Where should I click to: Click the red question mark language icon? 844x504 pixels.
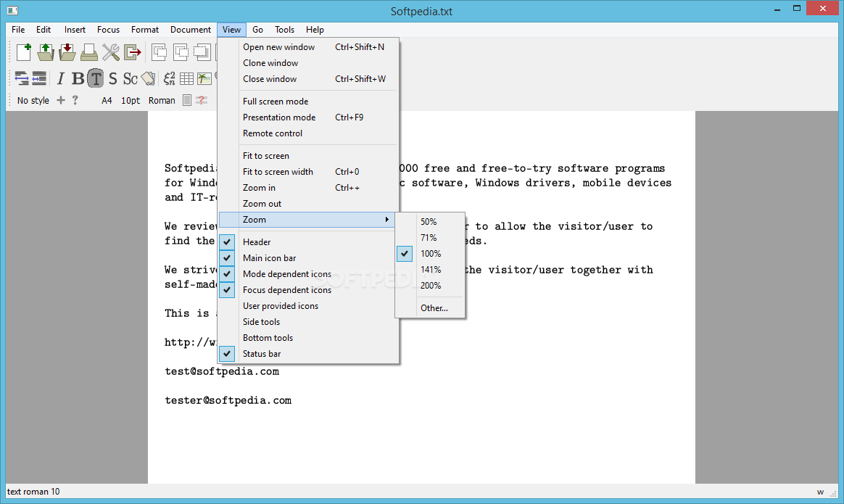[202, 100]
